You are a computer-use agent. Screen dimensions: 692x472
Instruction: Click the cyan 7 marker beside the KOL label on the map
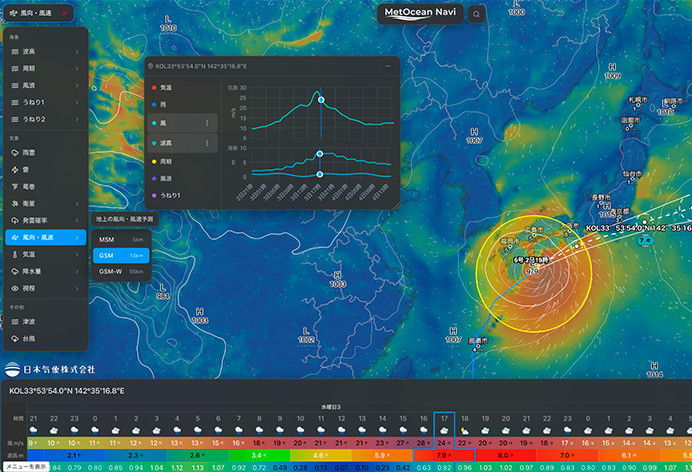(646, 240)
